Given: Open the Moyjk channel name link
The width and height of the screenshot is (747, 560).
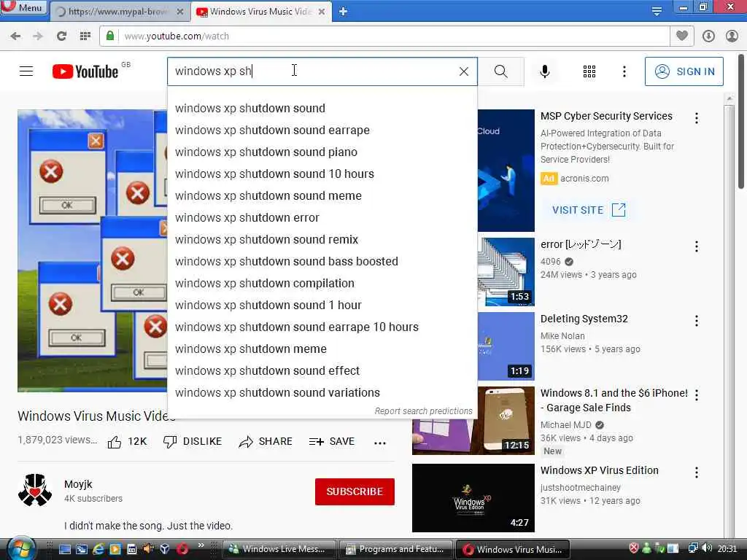Looking at the screenshot, I should click(78, 484).
